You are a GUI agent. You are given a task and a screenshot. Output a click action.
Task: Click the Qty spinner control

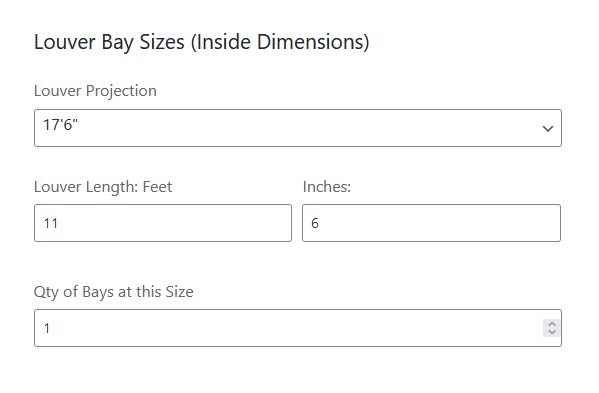point(552,328)
